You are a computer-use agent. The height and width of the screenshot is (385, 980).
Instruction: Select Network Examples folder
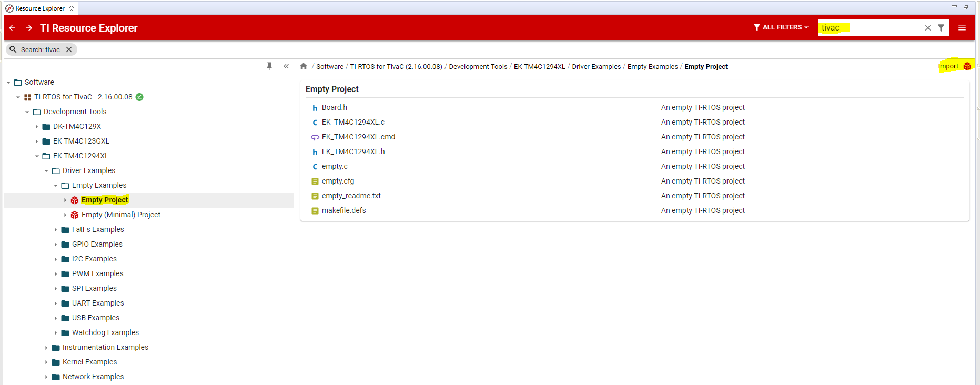[x=93, y=377]
